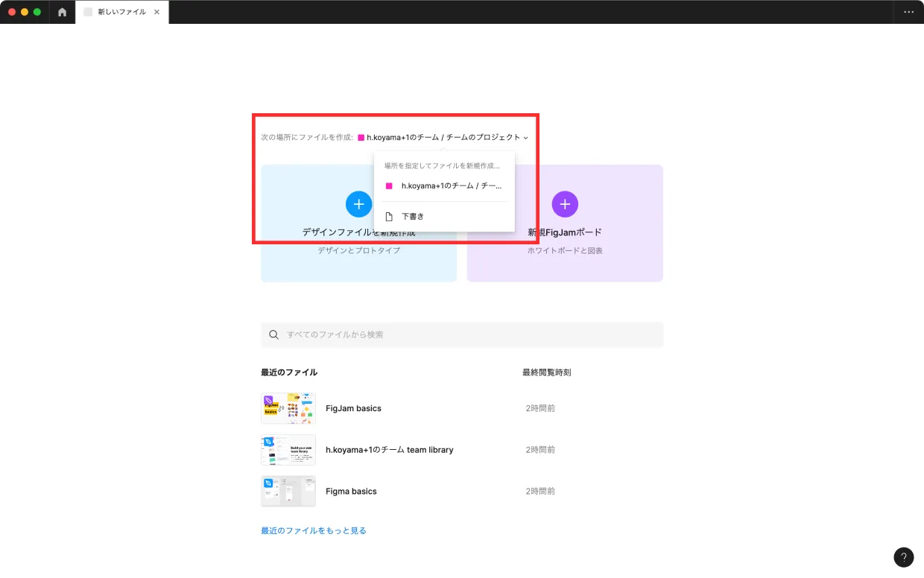Open the team library file thumbnail
Image resolution: width=924 pixels, height=578 pixels.
click(x=288, y=450)
